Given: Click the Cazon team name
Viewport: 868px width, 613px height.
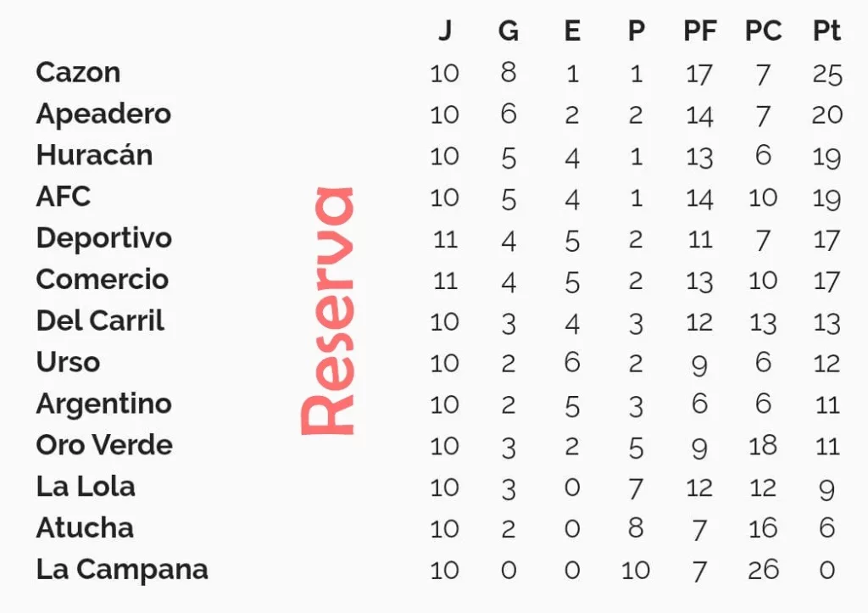Looking at the screenshot, I should (78, 73).
